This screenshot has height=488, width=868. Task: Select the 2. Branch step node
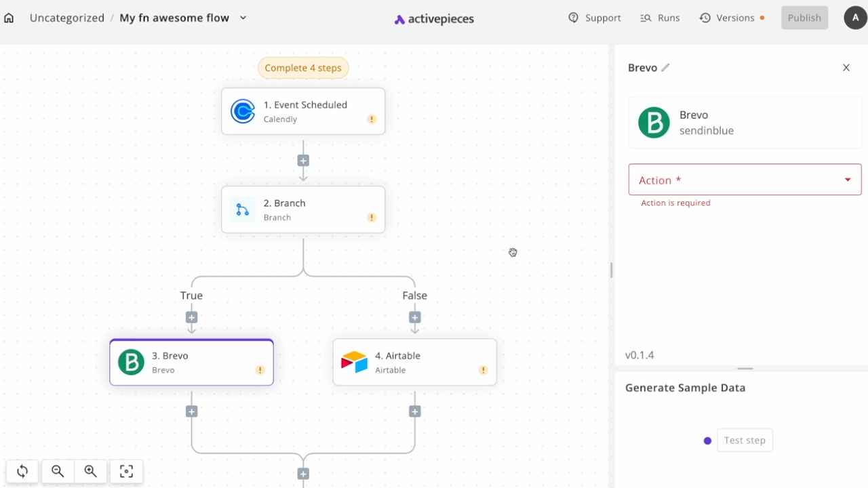[303, 210]
